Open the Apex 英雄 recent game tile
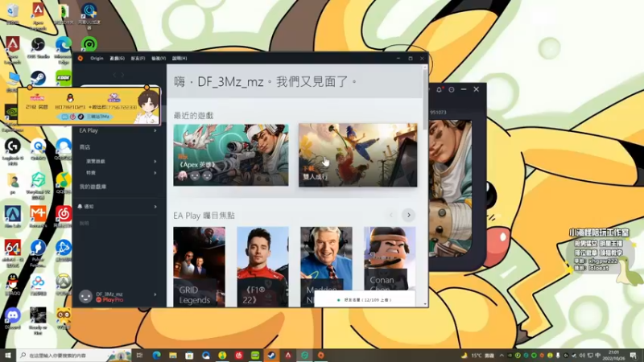 pos(231,155)
